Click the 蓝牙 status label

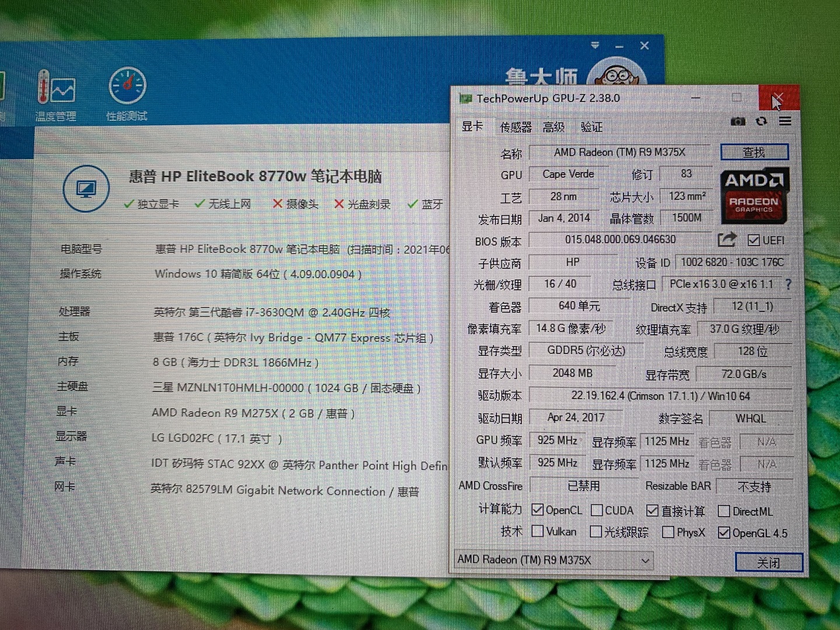click(x=432, y=204)
